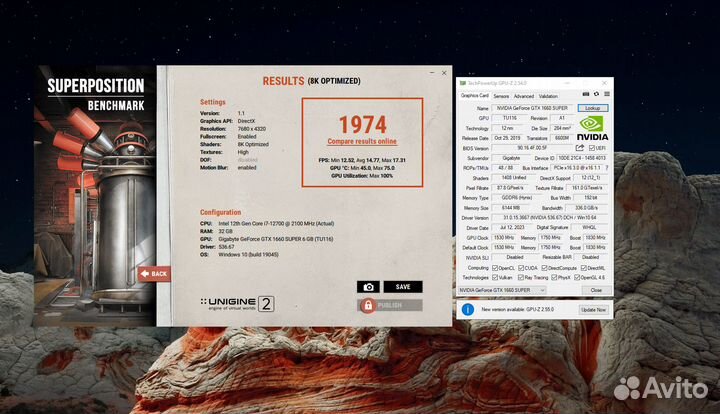Click the blue info icon in update notice
The height and width of the screenshot is (414, 720).
[467, 309]
